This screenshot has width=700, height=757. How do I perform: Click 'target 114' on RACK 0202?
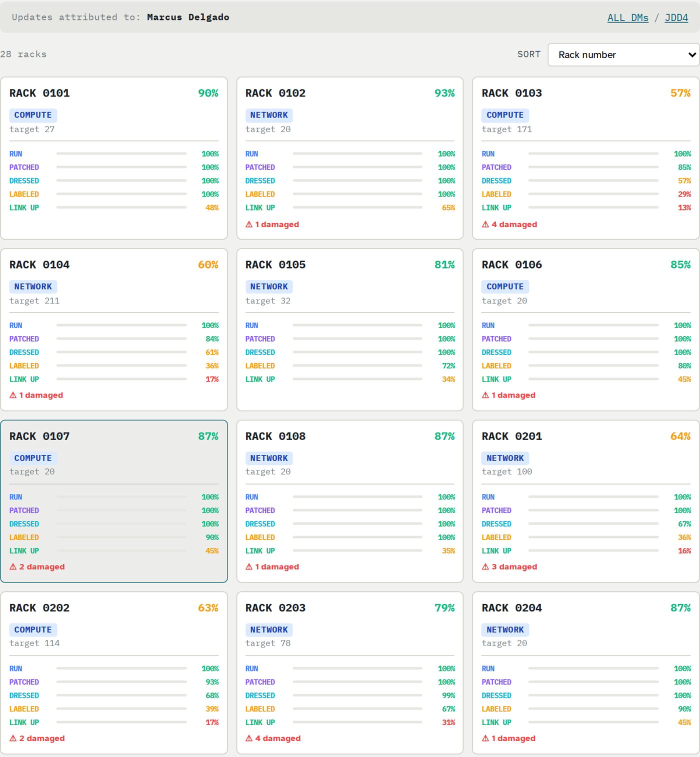point(34,643)
